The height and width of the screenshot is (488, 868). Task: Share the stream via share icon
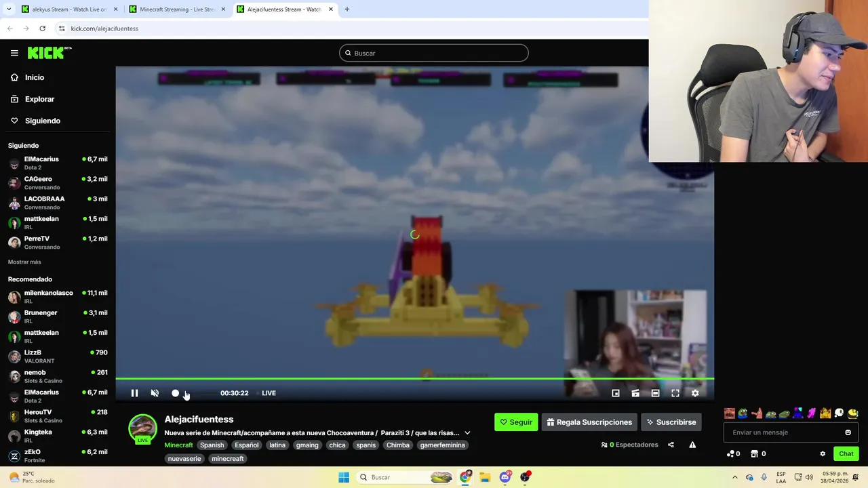click(x=671, y=445)
